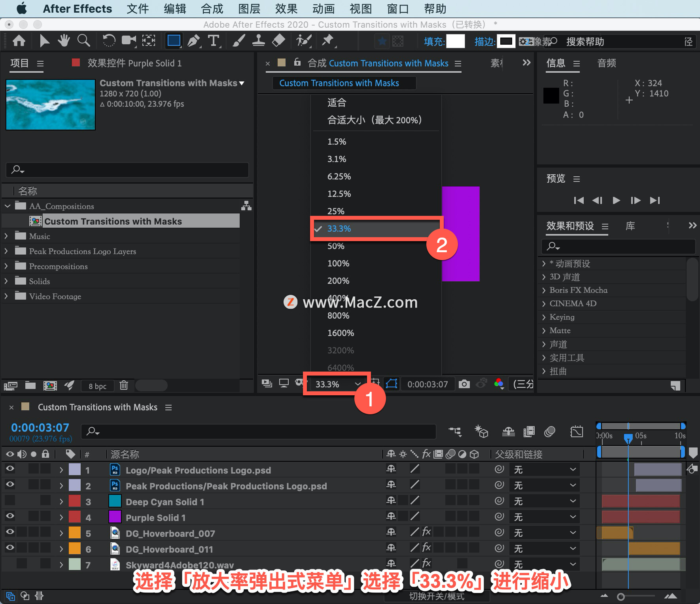Toggle effects fx switch on DG_Hoverboard_011
Viewport: 700px width, 604px height.
coord(426,548)
